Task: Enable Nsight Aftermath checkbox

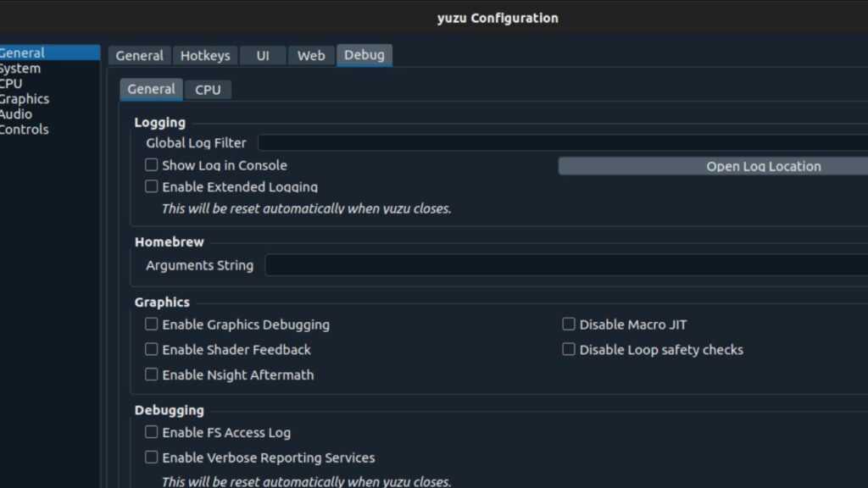Action: pyautogui.click(x=151, y=374)
